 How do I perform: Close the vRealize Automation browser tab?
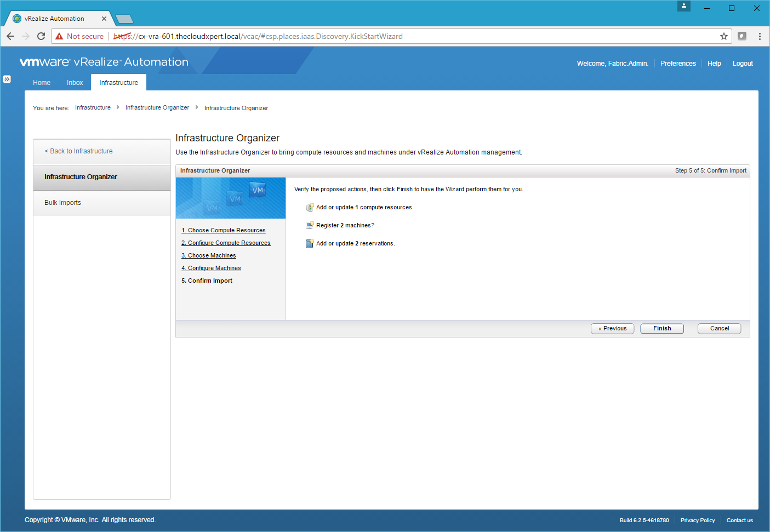point(104,19)
